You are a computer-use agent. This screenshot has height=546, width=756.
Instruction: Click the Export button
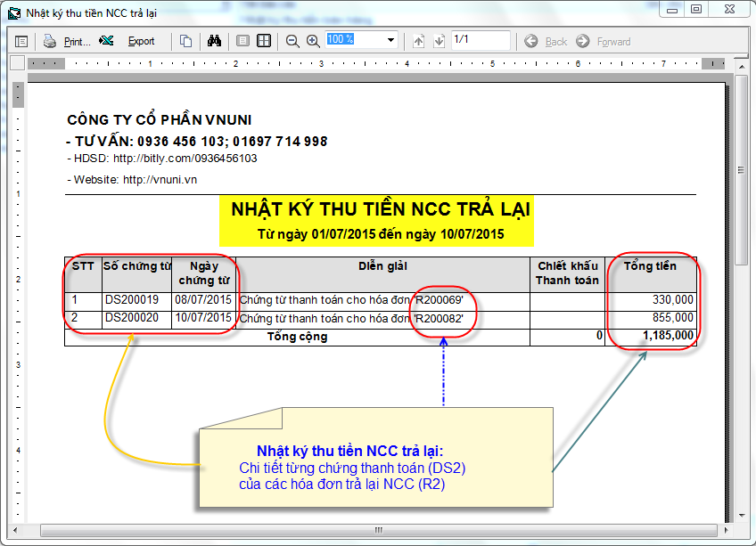coord(141,41)
